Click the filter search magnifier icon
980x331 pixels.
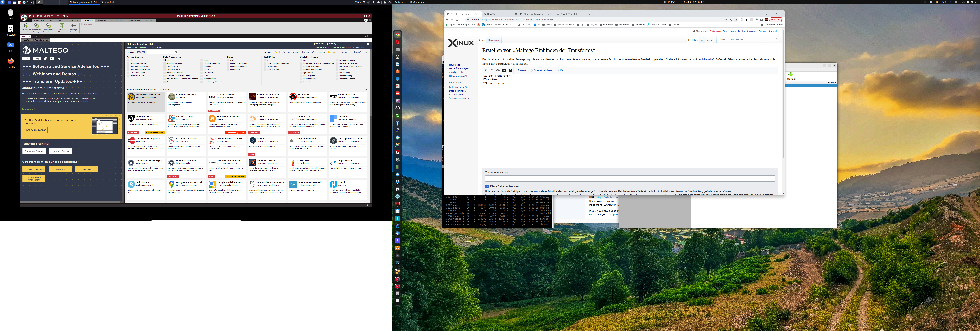[x=176, y=52]
